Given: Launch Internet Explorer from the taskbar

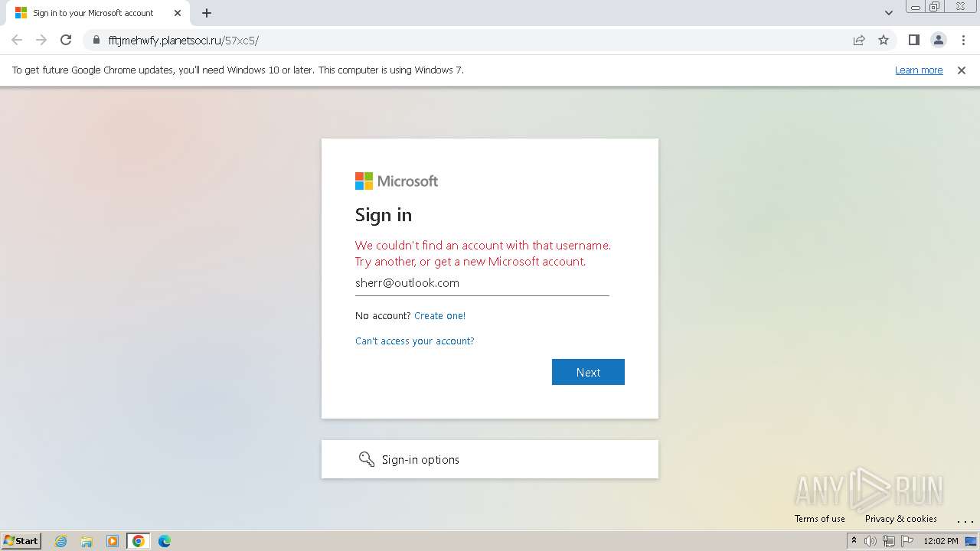Looking at the screenshot, I should click(61, 541).
